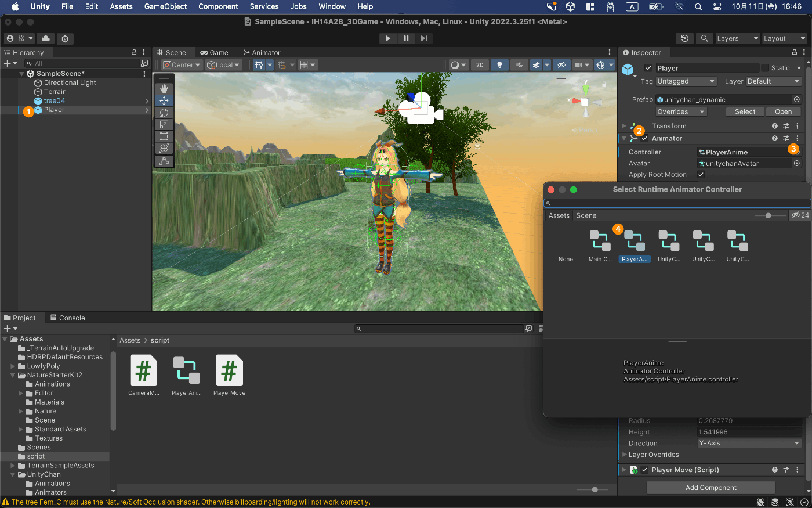Open the Layer Default dropdown
This screenshot has width=812, height=508.
point(774,81)
